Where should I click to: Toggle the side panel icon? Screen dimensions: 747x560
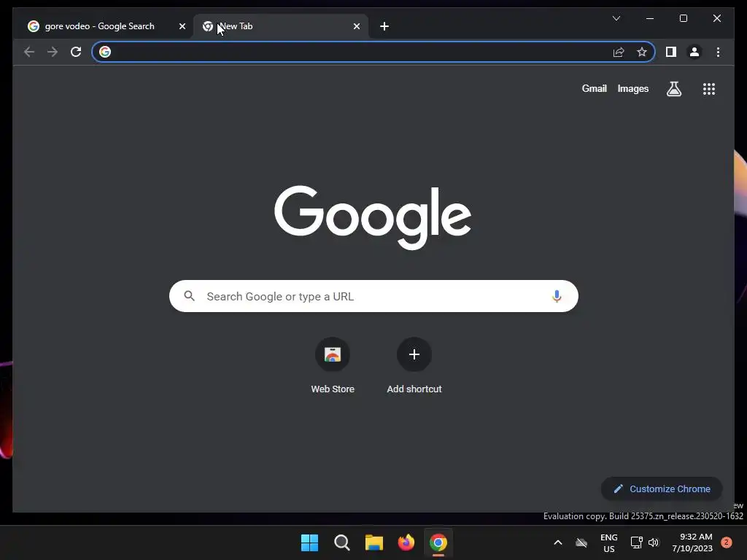pos(671,52)
